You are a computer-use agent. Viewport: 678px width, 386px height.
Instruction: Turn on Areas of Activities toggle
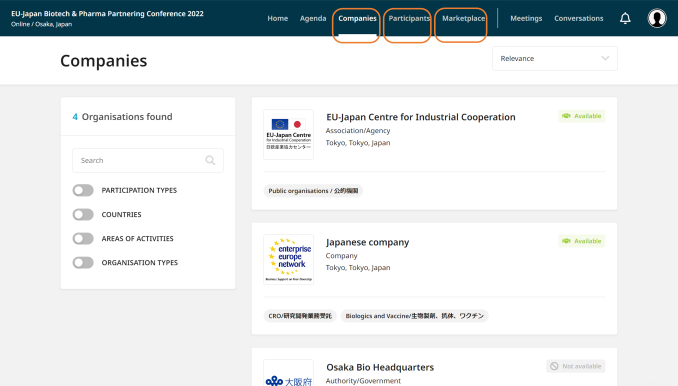point(83,239)
